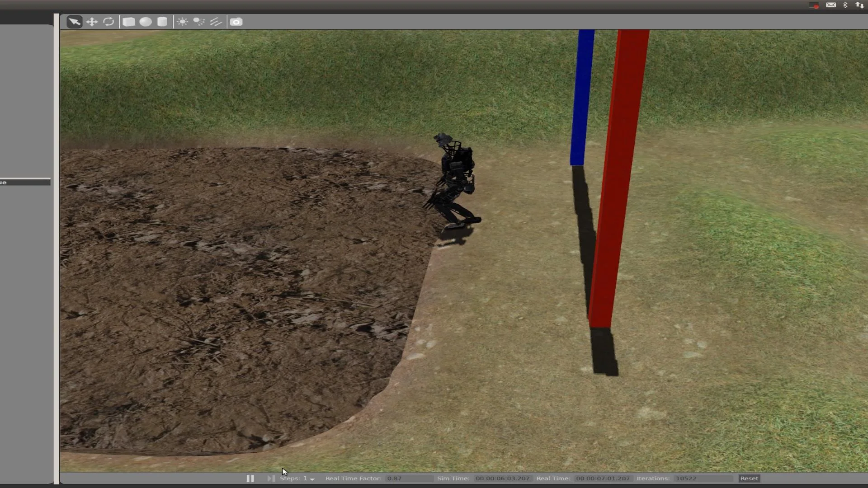Add a spot light

tap(199, 22)
